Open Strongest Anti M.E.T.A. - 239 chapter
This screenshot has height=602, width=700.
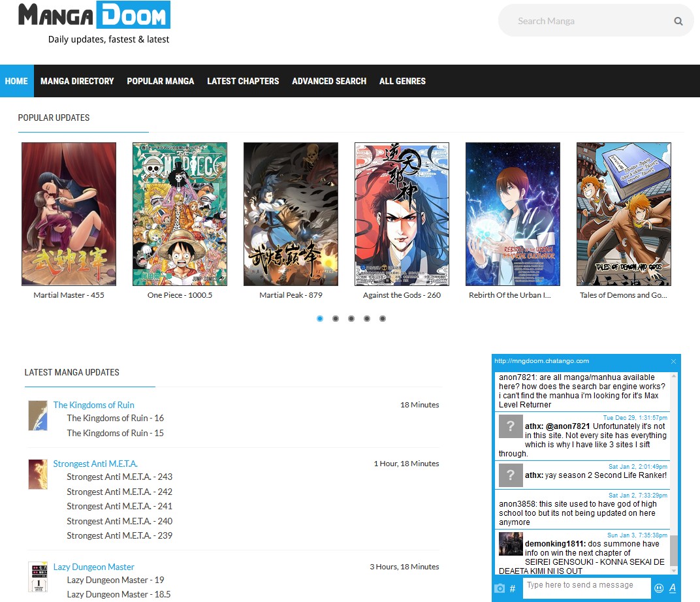(119, 535)
